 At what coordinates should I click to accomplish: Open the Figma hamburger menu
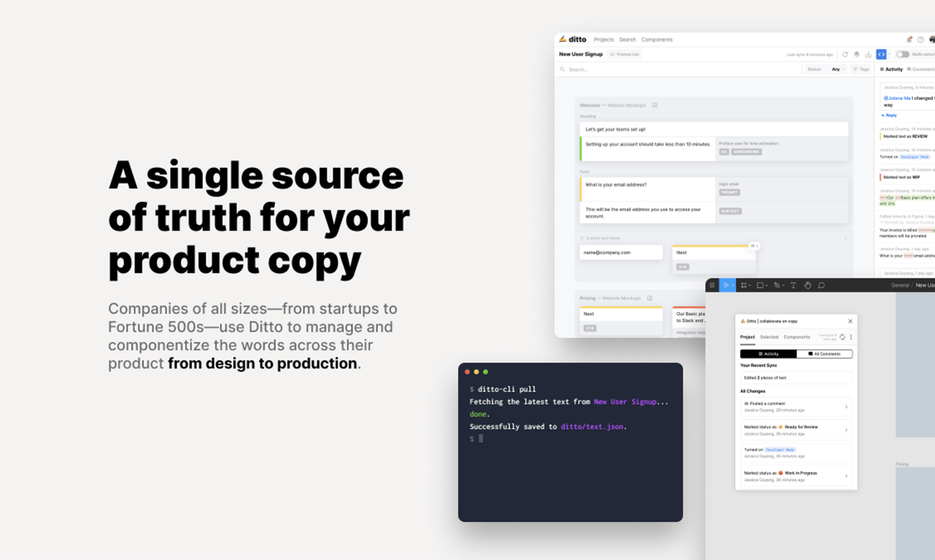pos(713,285)
